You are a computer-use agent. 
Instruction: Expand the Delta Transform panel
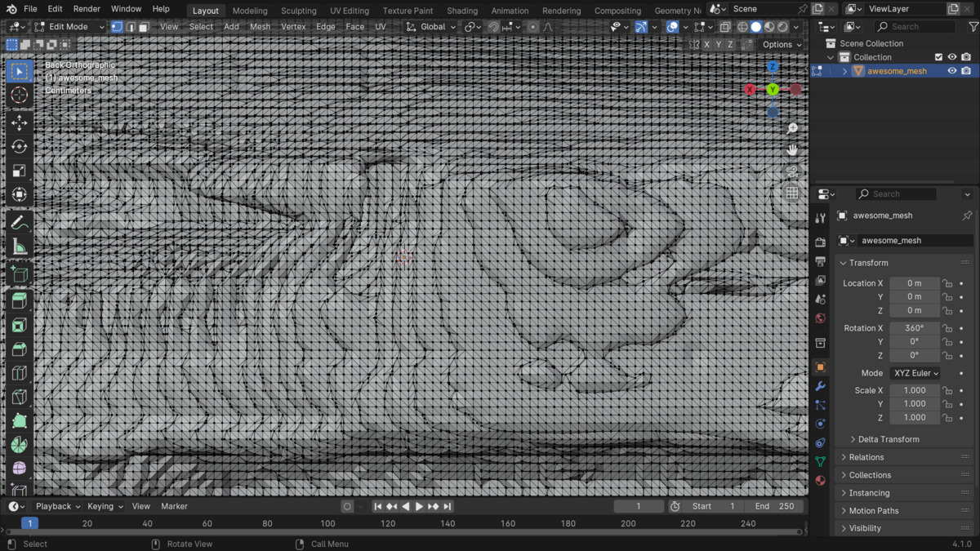(888, 439)
